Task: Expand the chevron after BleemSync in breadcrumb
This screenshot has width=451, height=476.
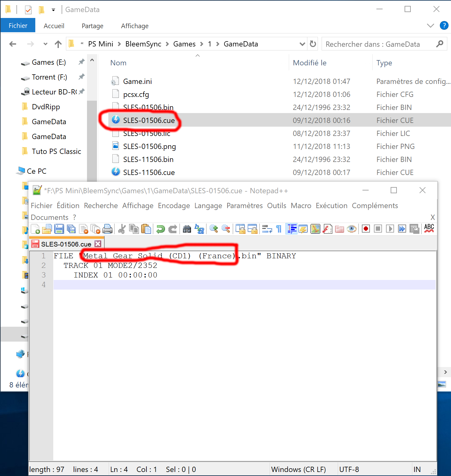Action: pos(167,44)
